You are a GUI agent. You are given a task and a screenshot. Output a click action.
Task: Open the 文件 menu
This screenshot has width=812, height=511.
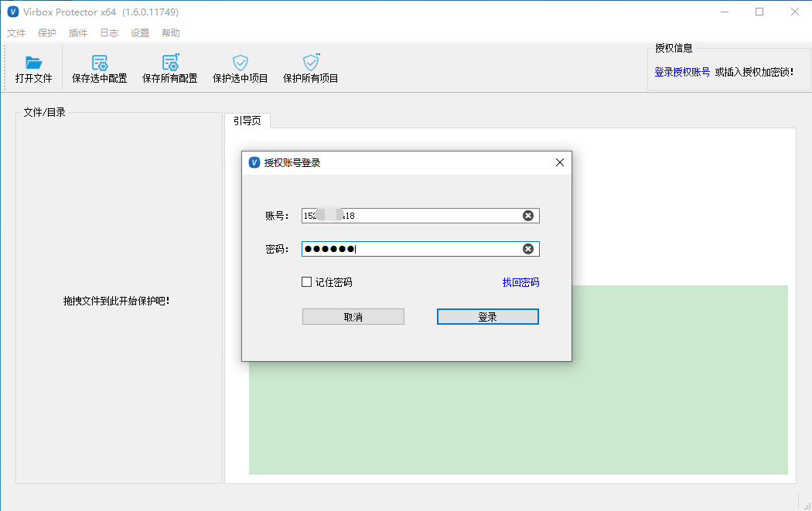[16, 33]
